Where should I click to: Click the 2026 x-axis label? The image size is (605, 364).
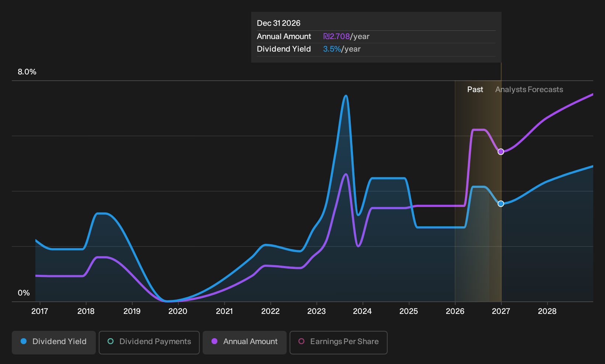click(455, 311)
